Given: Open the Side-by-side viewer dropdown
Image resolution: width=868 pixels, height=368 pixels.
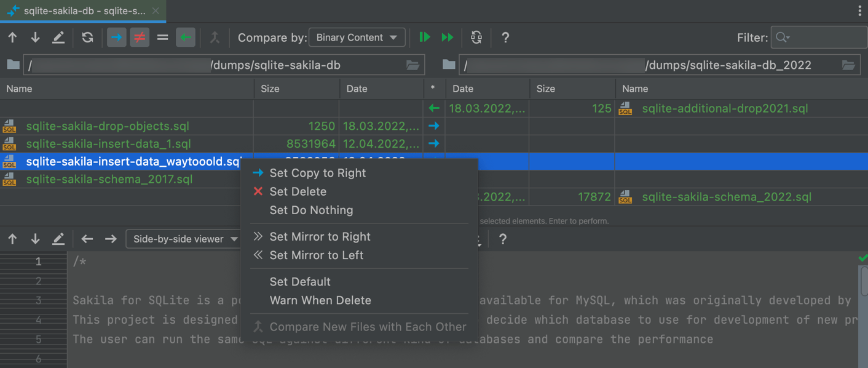Looking at the screenshot, I should click(184, 239).
